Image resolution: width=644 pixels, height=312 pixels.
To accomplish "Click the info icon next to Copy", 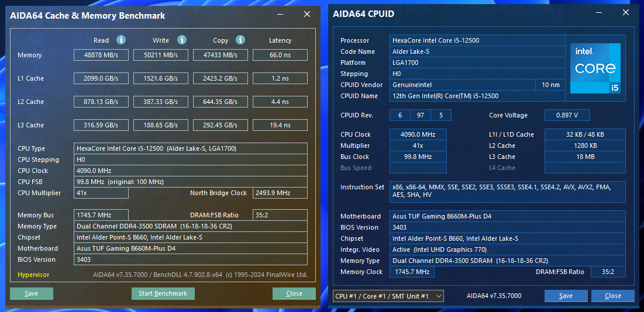I will pyautogui.click(x=240, y=40).
